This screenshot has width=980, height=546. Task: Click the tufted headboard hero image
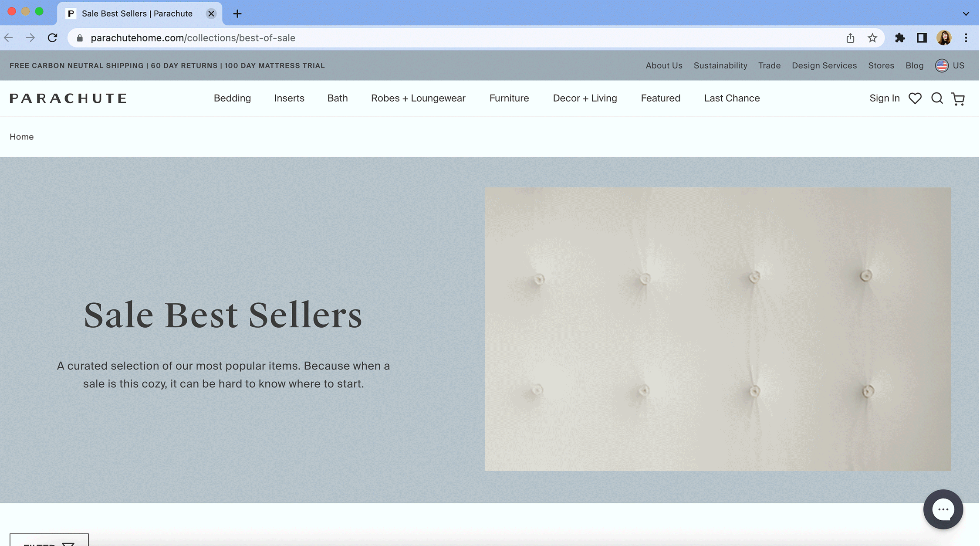pyautogui.click(x=718, y=329)
